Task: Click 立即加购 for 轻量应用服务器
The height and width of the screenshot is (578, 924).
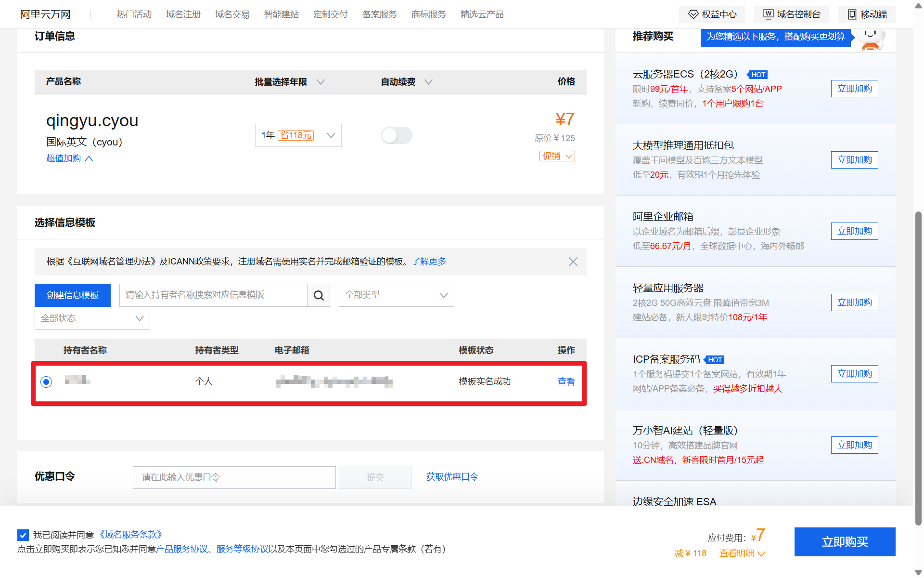Action: (x=855, y=302)
